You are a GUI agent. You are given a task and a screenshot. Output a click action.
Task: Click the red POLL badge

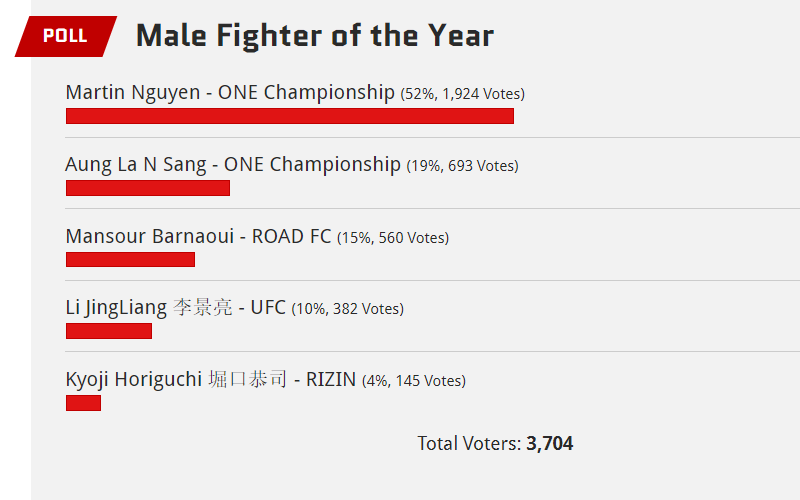pyautogui.click(x=66, y=36)
